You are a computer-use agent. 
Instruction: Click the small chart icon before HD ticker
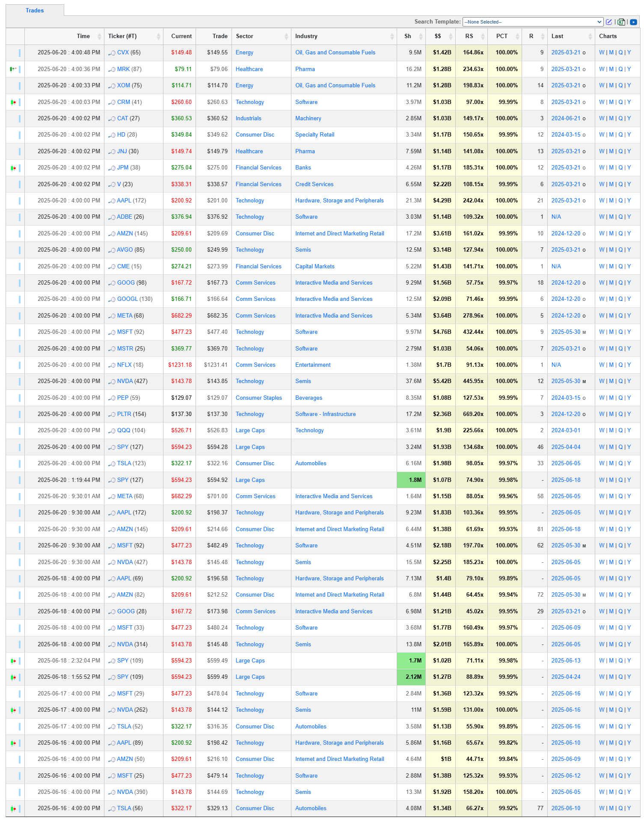(112, 135)
